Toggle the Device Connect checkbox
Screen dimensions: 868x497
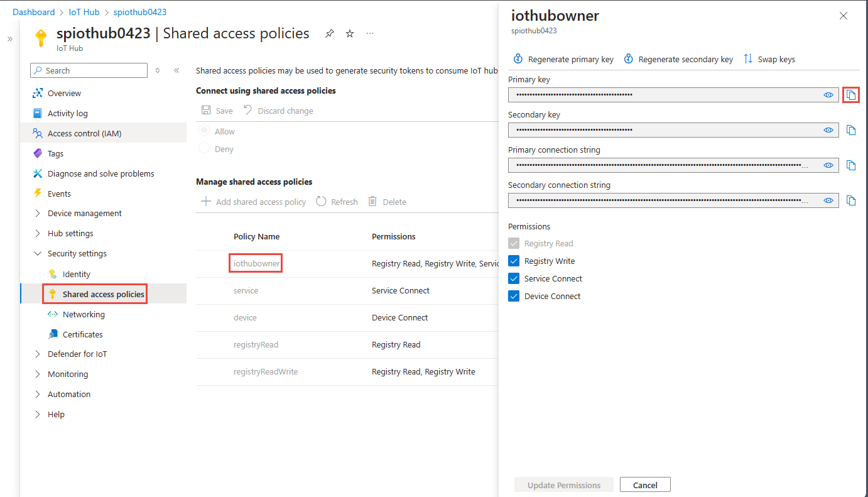pos(514,296)
